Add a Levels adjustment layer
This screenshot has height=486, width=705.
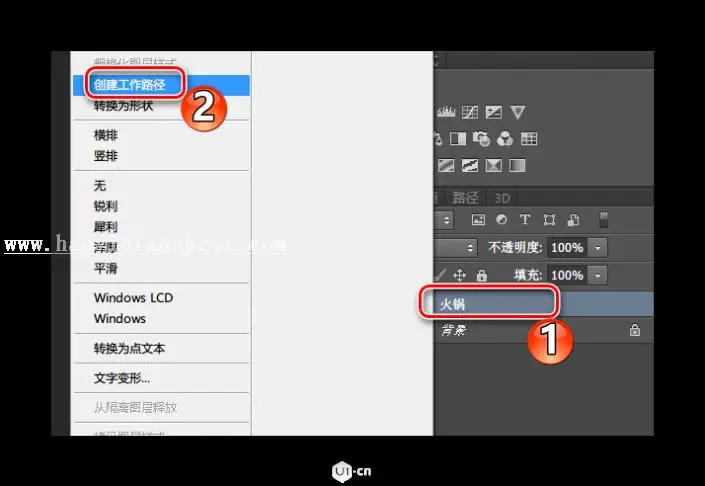point(446,112)
